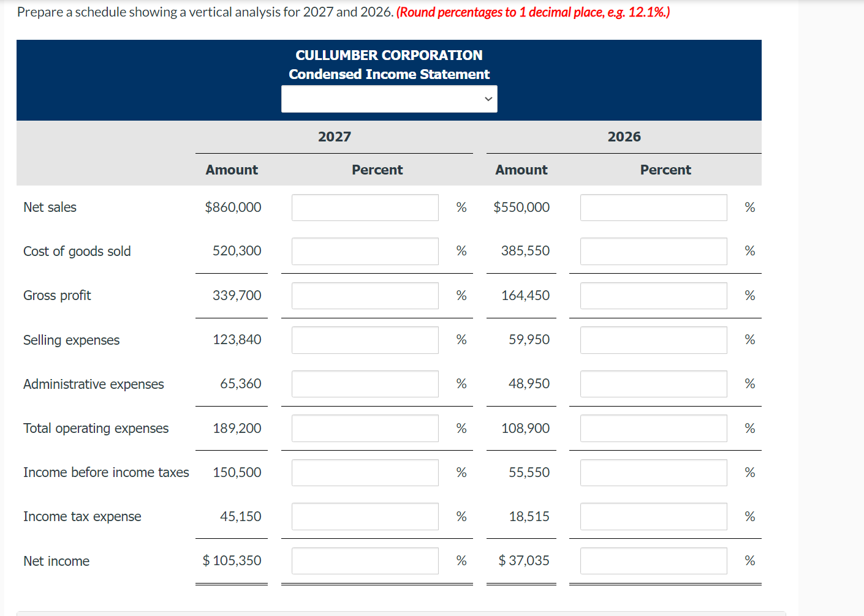Click the dropdown chevron in the blue header

point(488,98)
